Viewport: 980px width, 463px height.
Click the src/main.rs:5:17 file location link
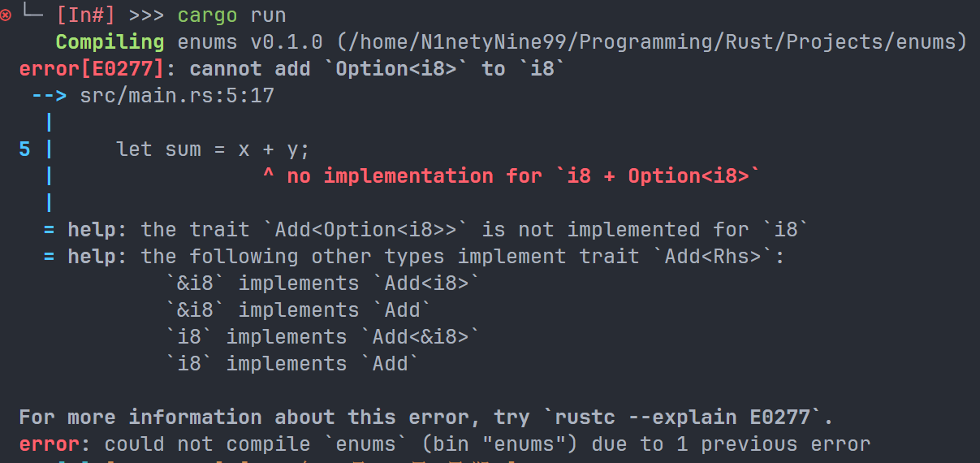coord(177,96)
